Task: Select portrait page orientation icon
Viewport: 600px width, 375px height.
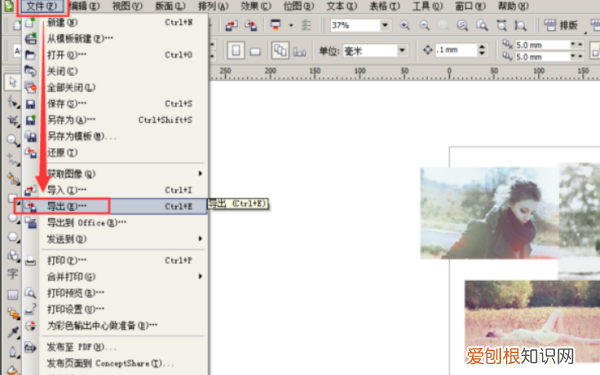Action: (x=236, y=51)
